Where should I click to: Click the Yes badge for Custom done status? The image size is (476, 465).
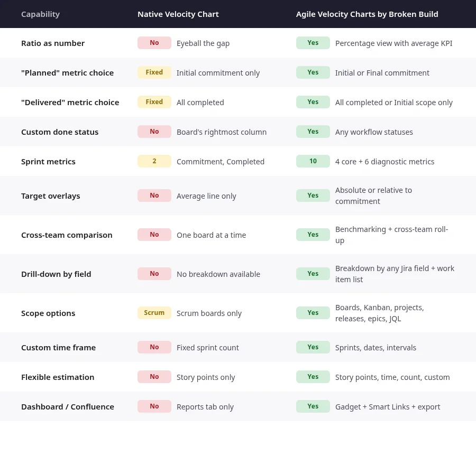click(313, 132)
